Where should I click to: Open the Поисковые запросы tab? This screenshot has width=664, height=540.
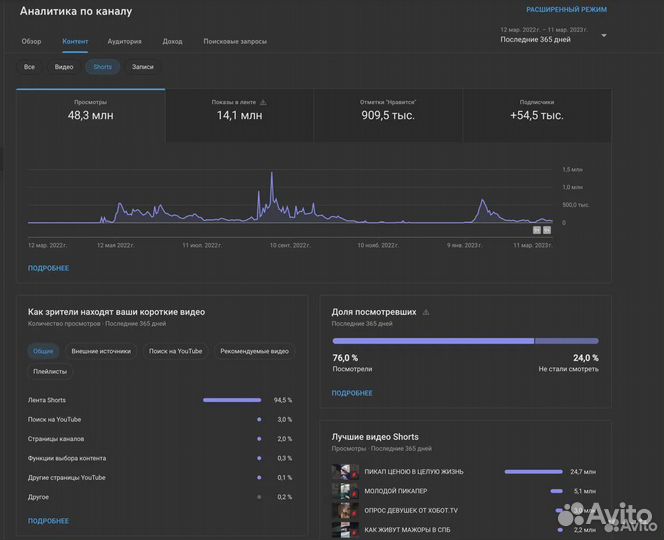(x=234, y=41)
